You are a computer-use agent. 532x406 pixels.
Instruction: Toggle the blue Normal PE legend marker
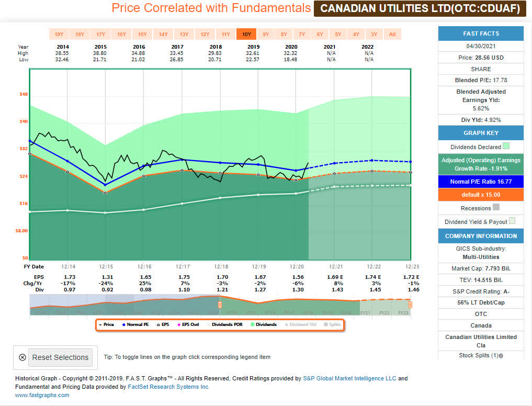point(124,324)
